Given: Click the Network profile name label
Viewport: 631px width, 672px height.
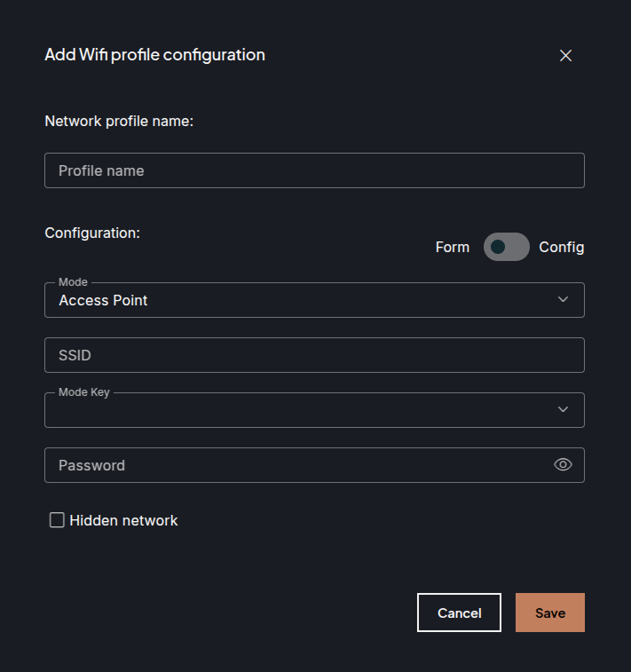Looking at the screenshot, I should point(119,121).
